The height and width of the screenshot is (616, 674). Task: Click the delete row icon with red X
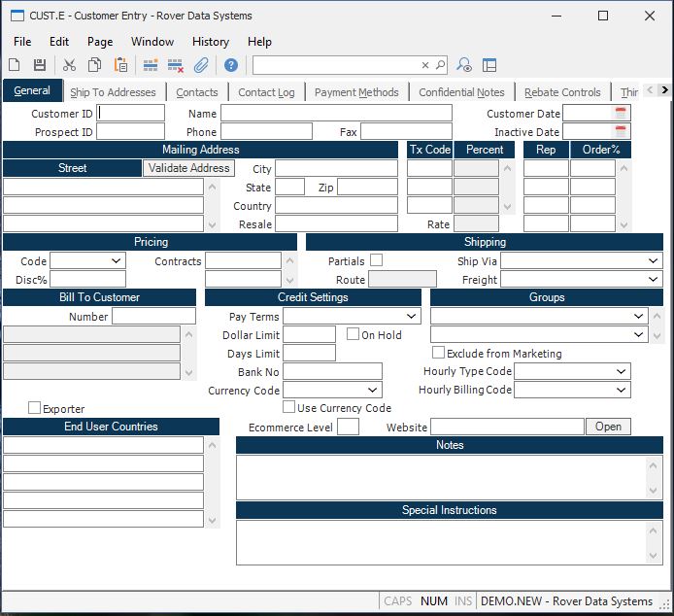coord(176,65)
